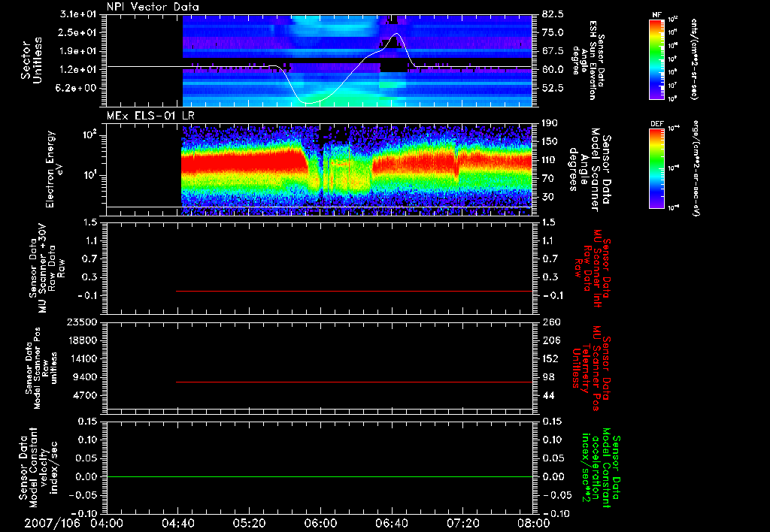770x532 pixels.
Task: Click the '9400' scanner position axis value
Action: 85,377
